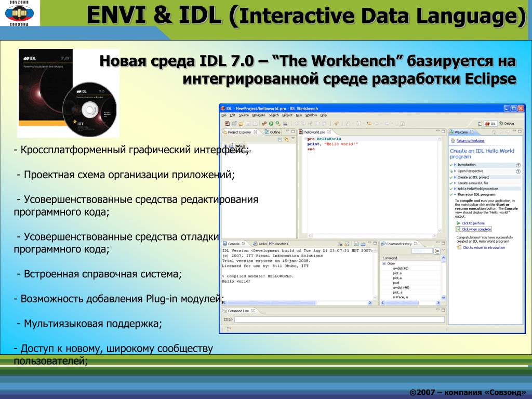Collapse the Older command group
Viewport: 532px width, 399px height.
(x=384, y=263)
